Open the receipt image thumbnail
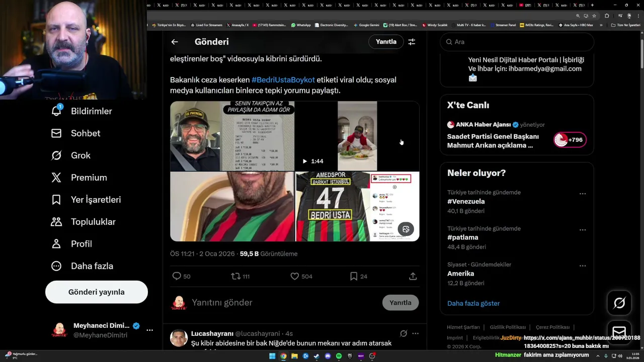The width and height of the screenshot is (644, 362). [258, 136]
